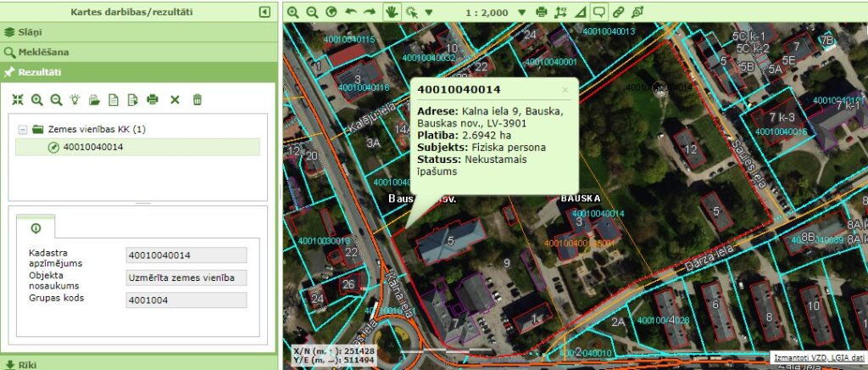Click the XY coordinates tool icon
Viewport: 868px width, 370px height.
pyautogui.click(x=560, y=12)
